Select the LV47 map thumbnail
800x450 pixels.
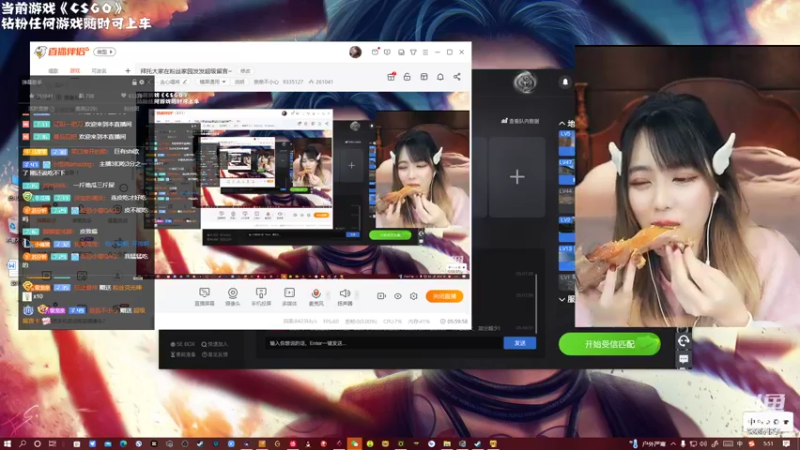(x=566, y=171)
